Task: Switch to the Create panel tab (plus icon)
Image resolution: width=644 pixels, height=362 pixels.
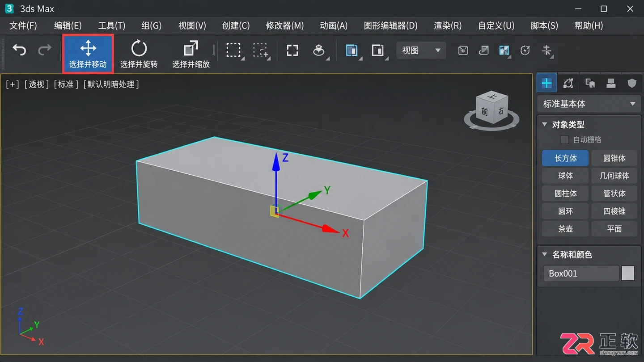Action: (x=547, y=83)
